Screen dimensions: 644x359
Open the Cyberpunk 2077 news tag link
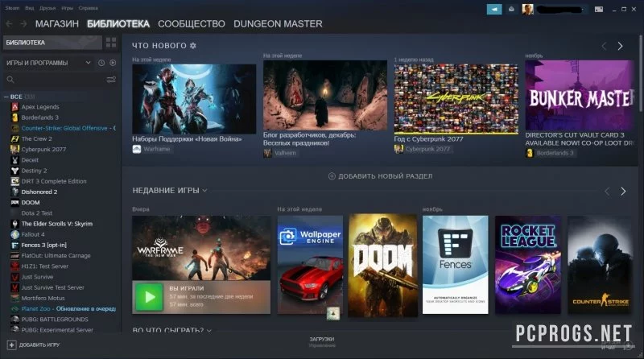click(427, 149)
